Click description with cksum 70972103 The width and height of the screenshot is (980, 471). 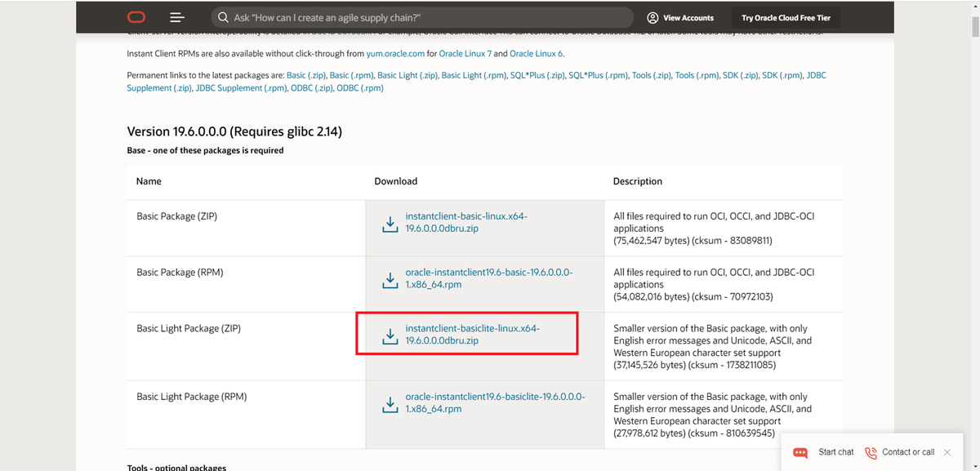point(714,284)
